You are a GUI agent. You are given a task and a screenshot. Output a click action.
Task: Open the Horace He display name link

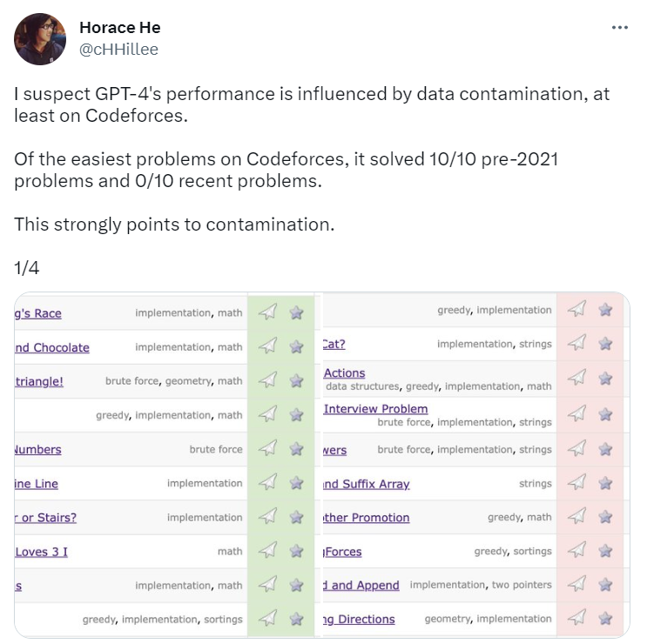click(x=119, y=29)
